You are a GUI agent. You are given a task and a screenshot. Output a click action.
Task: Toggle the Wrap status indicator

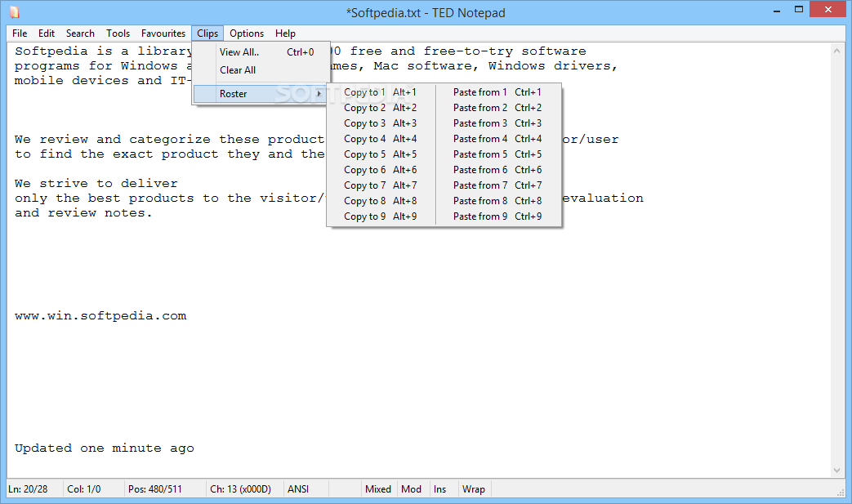473,488
